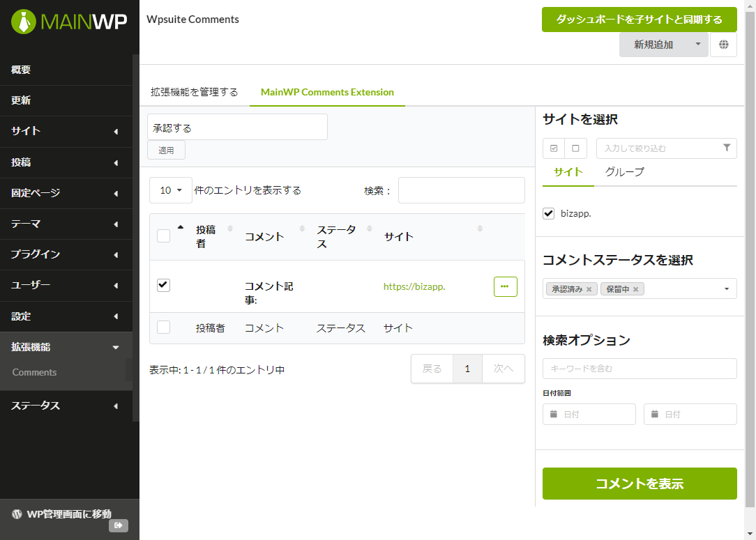Focus the 入力して絞り込む site filter field
The height and width of the screenshot is (540, 756).
coord(667,148)
